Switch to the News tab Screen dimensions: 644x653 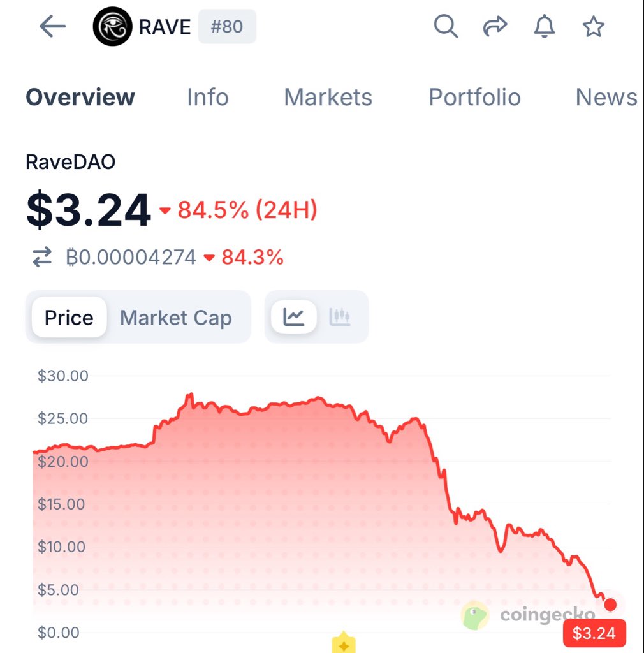606,98
